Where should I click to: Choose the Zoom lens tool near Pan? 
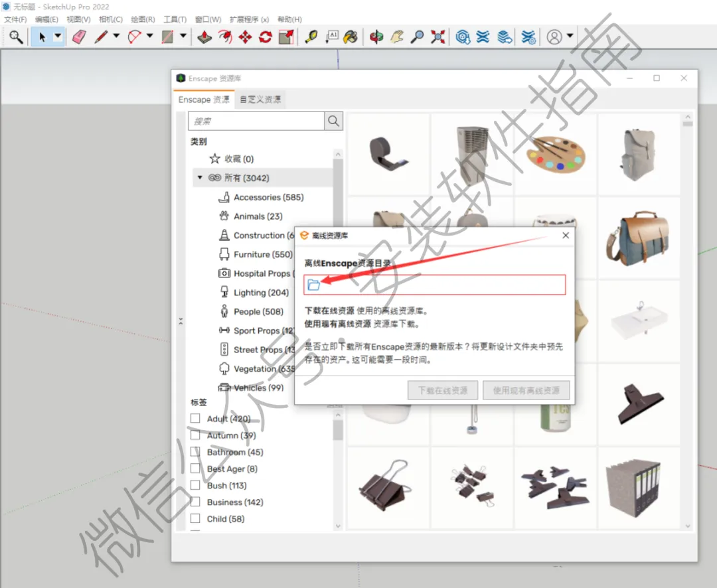(x=416, y=37)
